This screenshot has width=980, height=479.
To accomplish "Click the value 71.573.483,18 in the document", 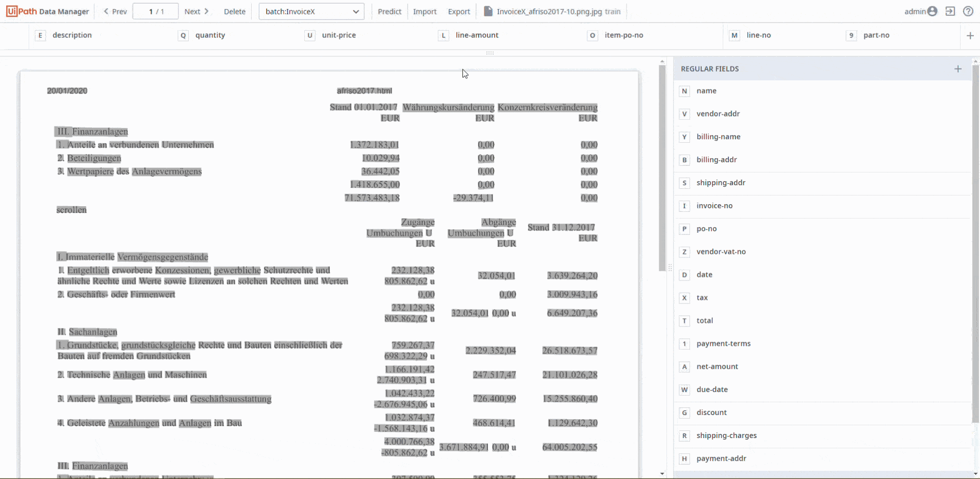I will [x=372, y=198].
